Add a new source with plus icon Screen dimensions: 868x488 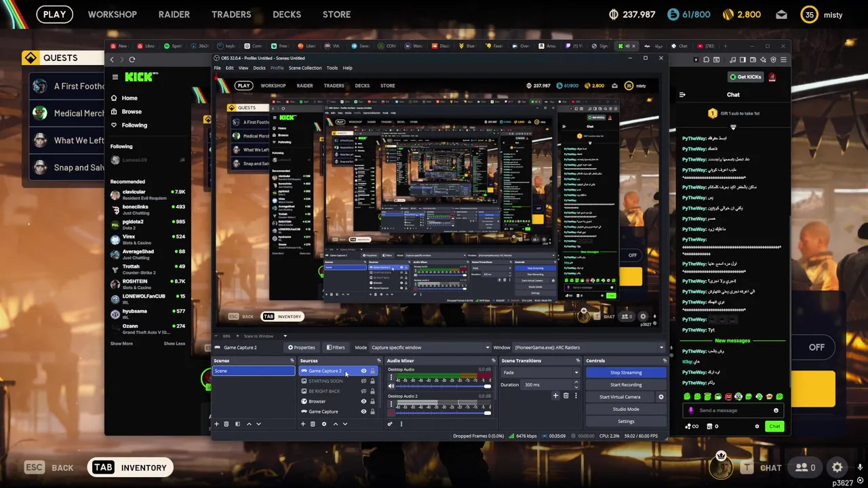(x=303, y=424)
